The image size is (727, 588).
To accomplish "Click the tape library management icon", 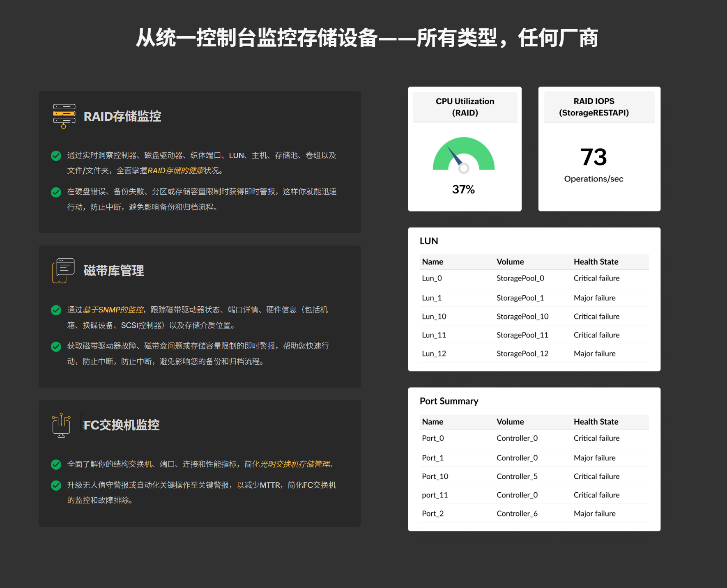I will coord(63,271).
